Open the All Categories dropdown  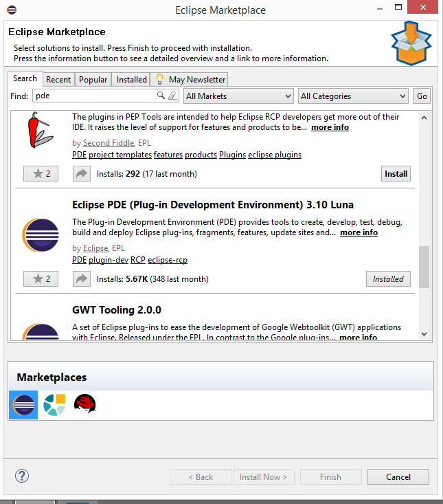pyautogui.click(x=353, y=96)
